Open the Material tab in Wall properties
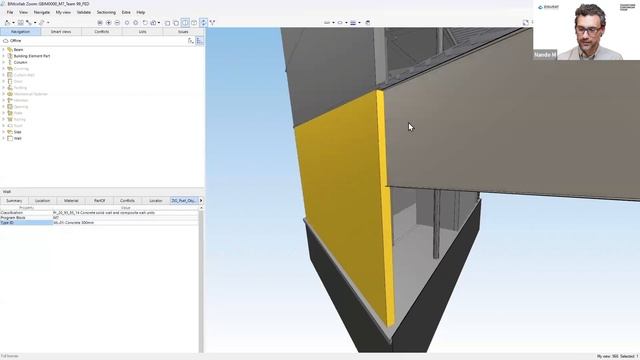The image size is (640, 360). [71, 200]
